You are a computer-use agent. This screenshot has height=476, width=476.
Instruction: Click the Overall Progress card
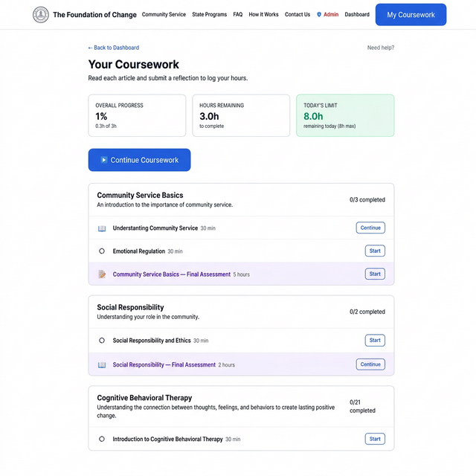pos(137,115)
